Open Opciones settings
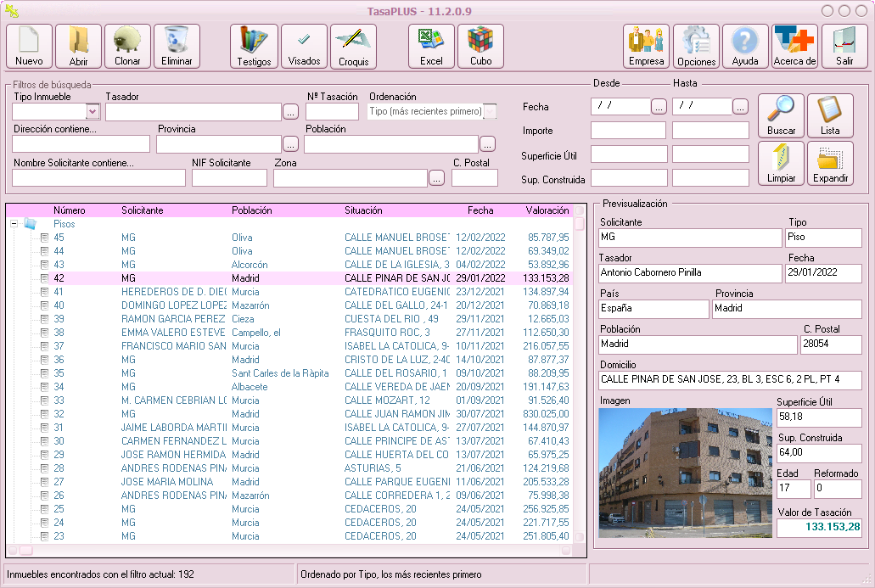The width and height of the screenshot is (875, 588). tap(696, 46)
